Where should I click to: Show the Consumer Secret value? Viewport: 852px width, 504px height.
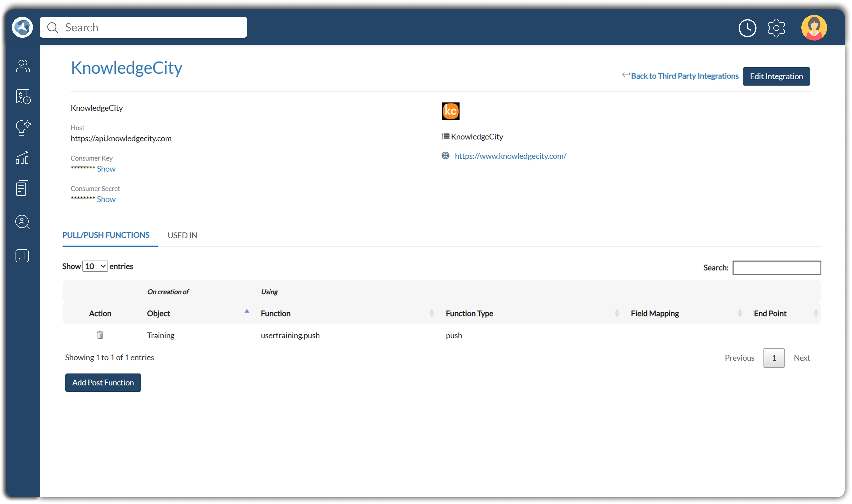point(106,199)
